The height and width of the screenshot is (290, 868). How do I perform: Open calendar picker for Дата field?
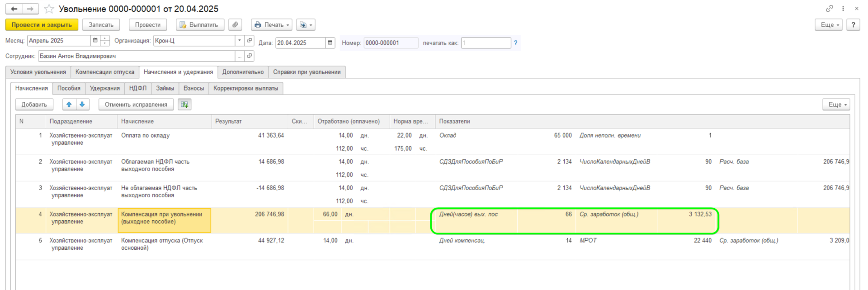(x=330, y=43)
